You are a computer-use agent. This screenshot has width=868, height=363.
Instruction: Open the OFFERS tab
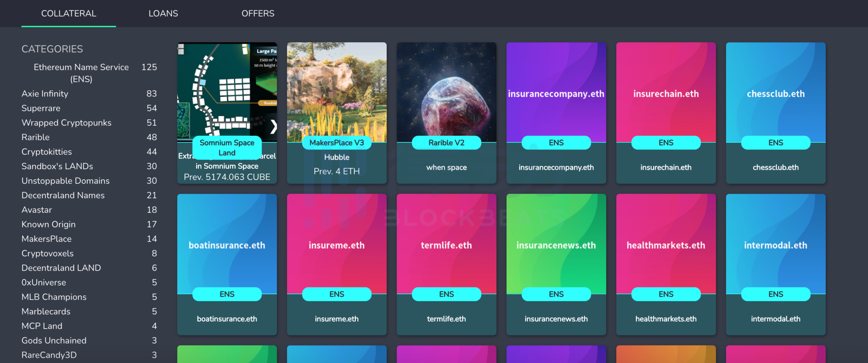pyautogui.click(x=258, y=14)
